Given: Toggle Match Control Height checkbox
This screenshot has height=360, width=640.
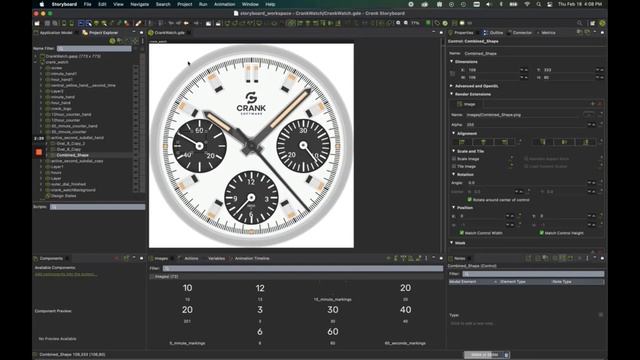Looking at the screenshot, I should click(542, 233).
